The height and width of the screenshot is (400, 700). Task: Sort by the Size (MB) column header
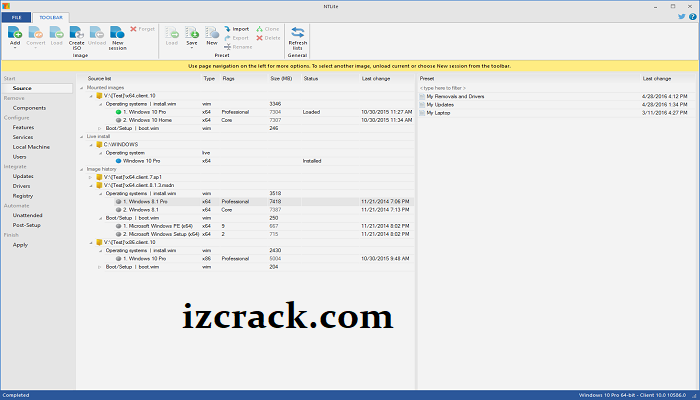(281, 79)
